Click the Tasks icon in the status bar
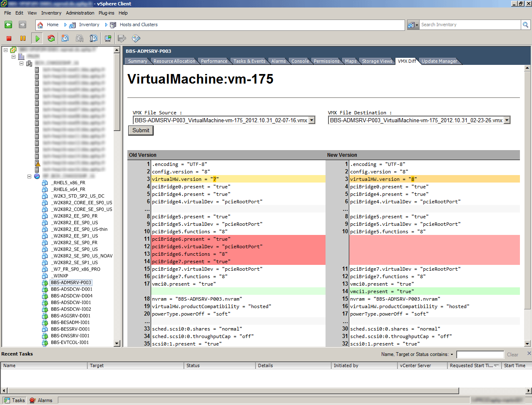 tap(7, 400)
